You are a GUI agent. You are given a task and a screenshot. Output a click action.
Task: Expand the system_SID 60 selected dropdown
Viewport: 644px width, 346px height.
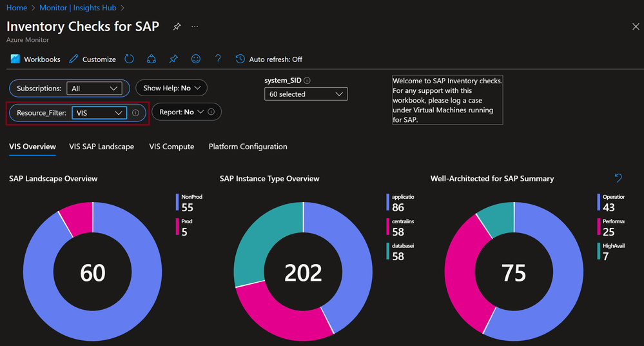(x=306, y=94)
